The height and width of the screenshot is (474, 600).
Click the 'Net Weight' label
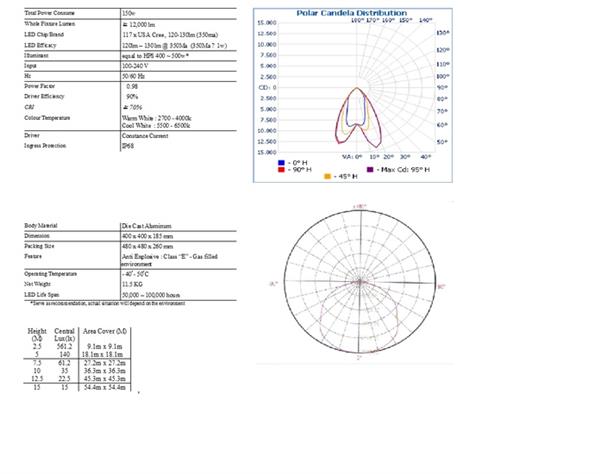coord(37,284)
